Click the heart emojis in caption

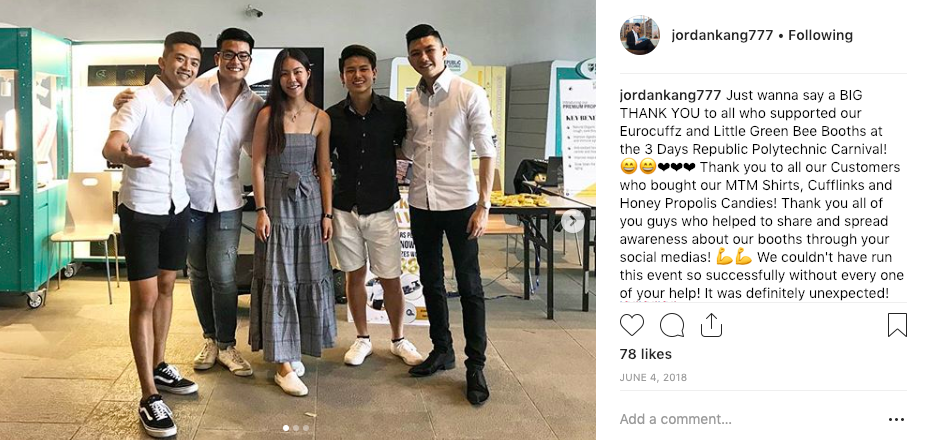(x=677, y=168)
